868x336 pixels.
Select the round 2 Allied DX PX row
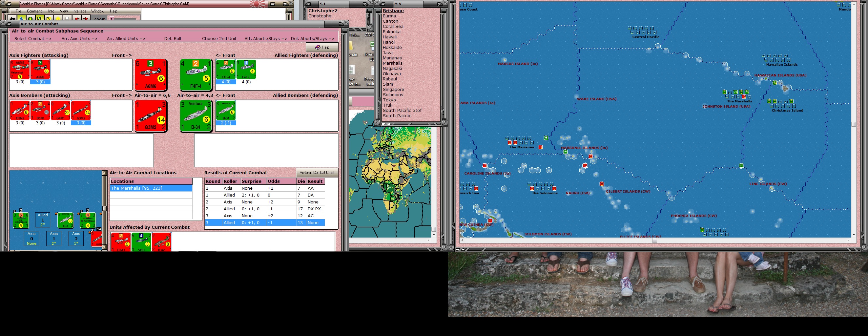(x=264, y=209)
